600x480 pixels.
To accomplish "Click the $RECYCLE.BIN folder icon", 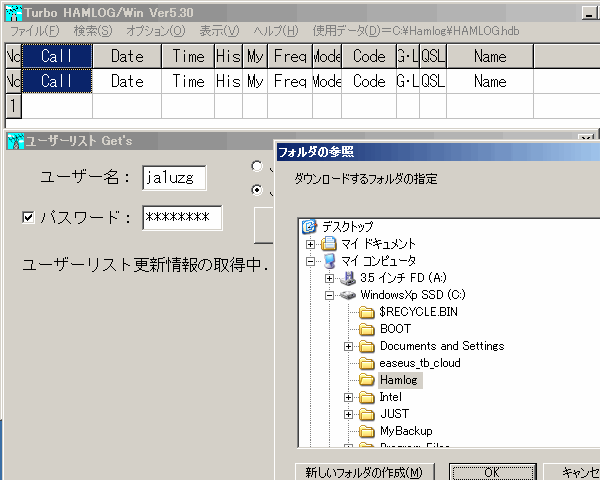I will click(x=367, y=312).
